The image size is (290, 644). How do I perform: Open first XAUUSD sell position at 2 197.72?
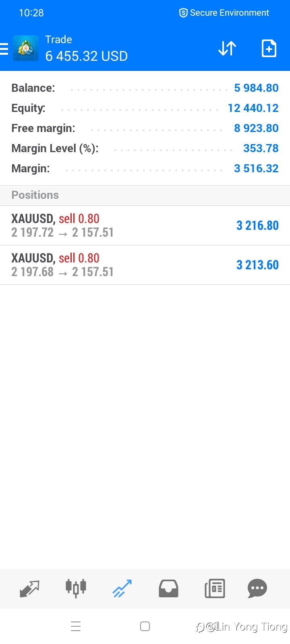click(145, 225)
